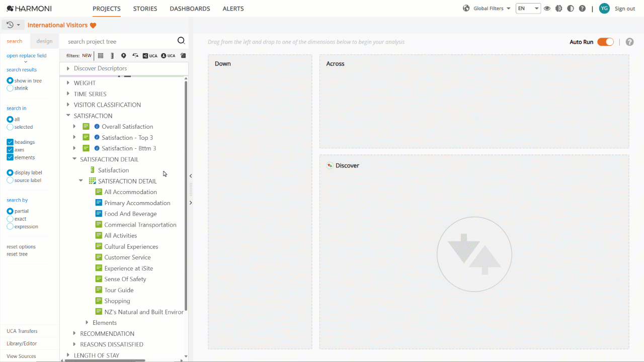Viewport: 644px width, 362px height.
Task: Open the PROJECTS tab
Action: (107, 9)
